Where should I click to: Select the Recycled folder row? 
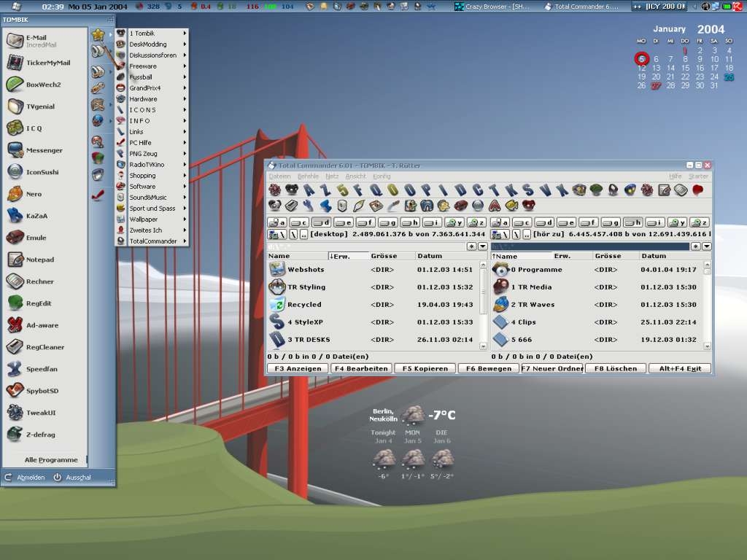tap(373, 305)
